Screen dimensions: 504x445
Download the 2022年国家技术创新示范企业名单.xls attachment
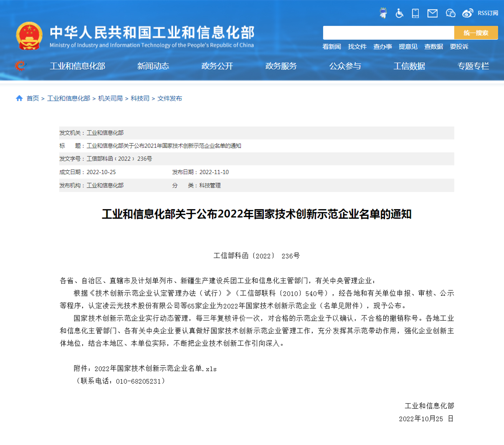155,369
